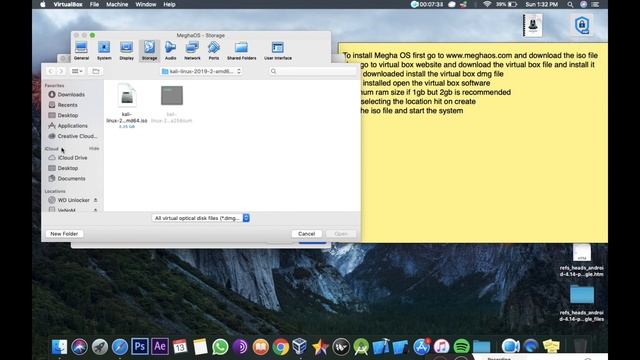Screen dimensions: 640x360
Task: Eject the WD Unlocker volume
Action: coord(96,200)
